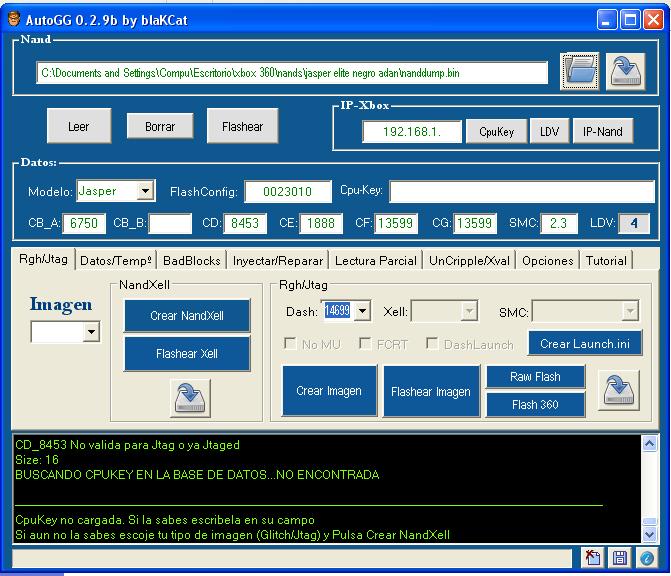Image resolution: width=671 pixels, height=576 pixels.
Task: Click the LDV button
Action: click(x=549, y=131)
